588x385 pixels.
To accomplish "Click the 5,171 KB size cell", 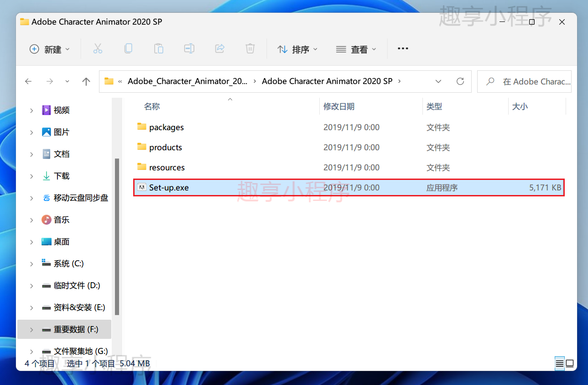I will (x=545, y=188).
